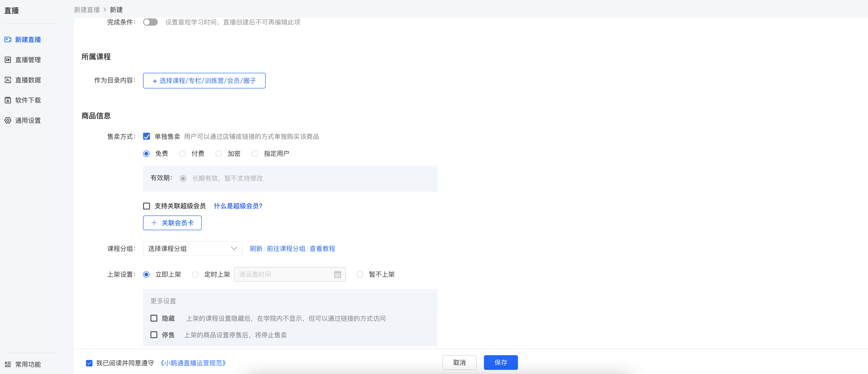
Task: Open 《小鹅通直播运营规范》 link
Action: pos(193,363)
